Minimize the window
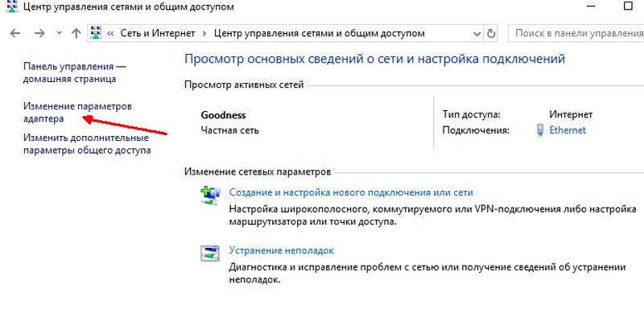Image resolution: width=644 pixels, height=330 pixels. tap(590, 6)
